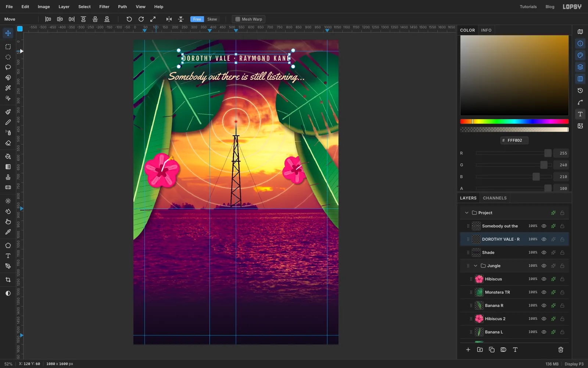Select the Eraser tool
The image size is (588, 368).
click(x=8, y=143)
